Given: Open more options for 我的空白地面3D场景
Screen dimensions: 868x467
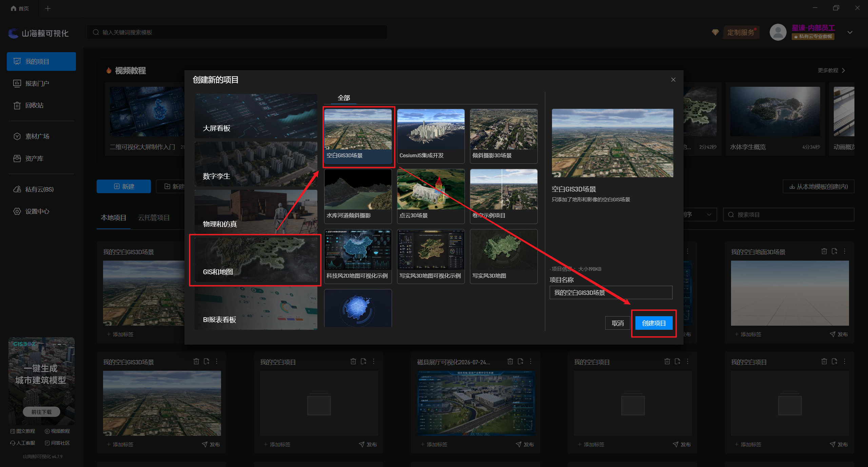Looking at the screenshot, I should point(845,251).
